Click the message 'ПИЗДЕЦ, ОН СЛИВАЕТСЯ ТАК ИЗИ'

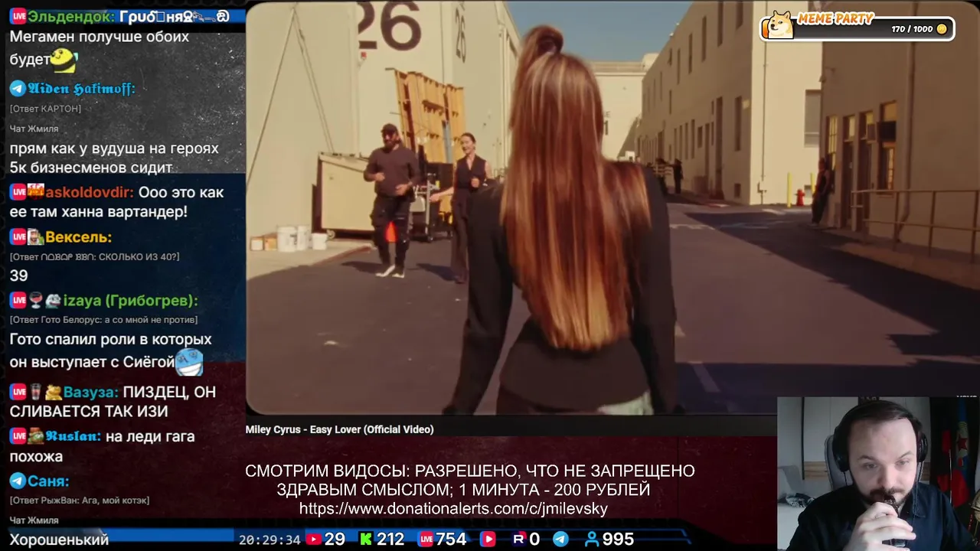pyautogui.click(x=113, y=402)
